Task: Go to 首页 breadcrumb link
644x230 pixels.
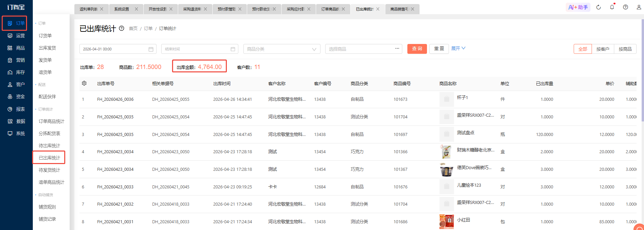Action: 133,28
